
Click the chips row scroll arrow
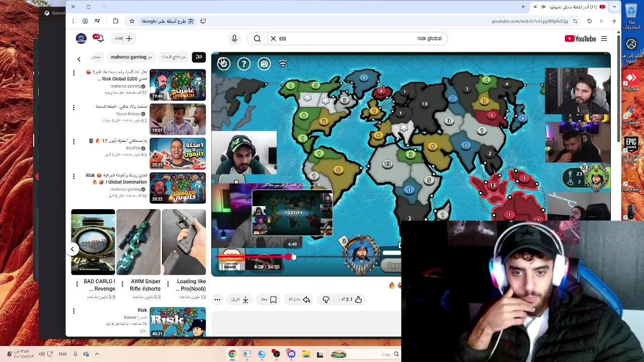(x=78, y=59)
